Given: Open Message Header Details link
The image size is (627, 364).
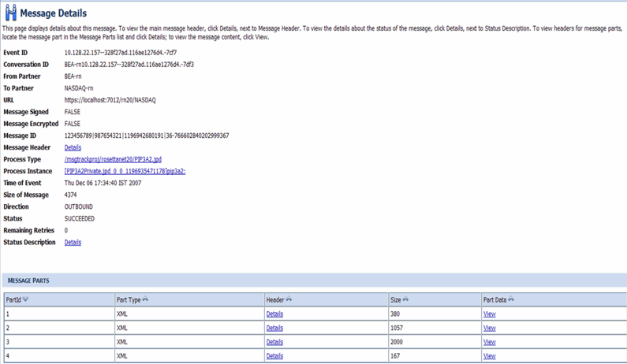Looking at the screenshot, I should point(73,147).
